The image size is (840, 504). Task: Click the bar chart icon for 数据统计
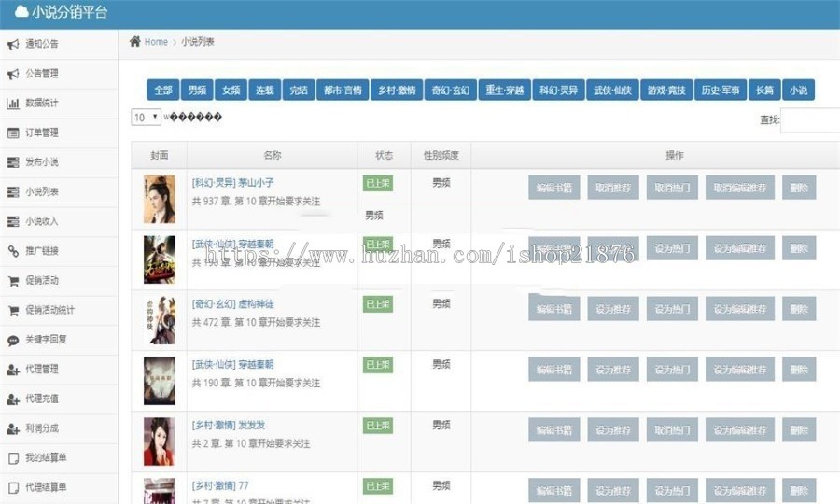tap(13, 104)
